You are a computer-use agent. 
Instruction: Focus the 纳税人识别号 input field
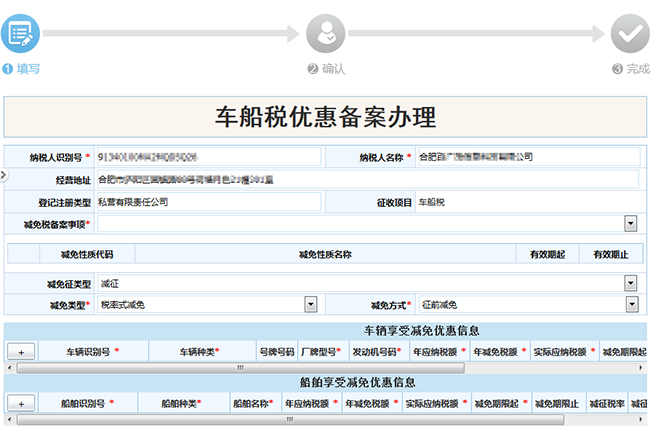[208, 157]
